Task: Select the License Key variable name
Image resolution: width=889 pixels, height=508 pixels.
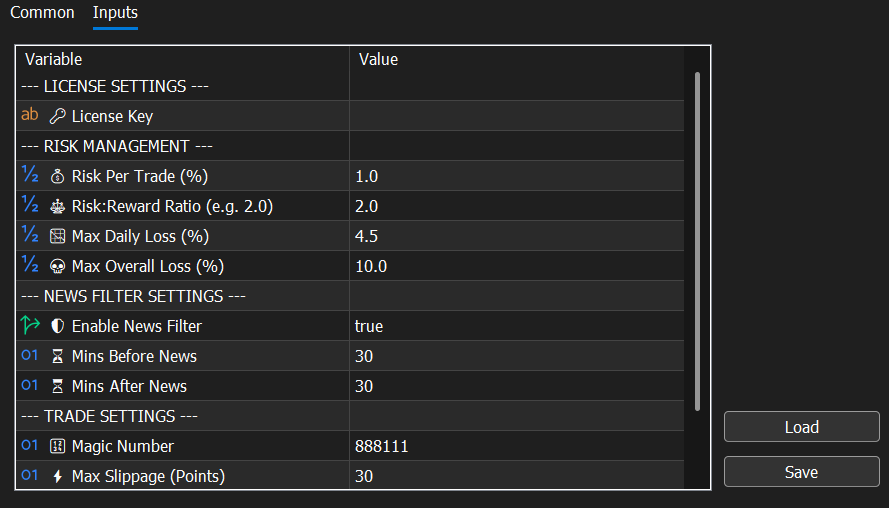Action: click(x=112, y=116)
